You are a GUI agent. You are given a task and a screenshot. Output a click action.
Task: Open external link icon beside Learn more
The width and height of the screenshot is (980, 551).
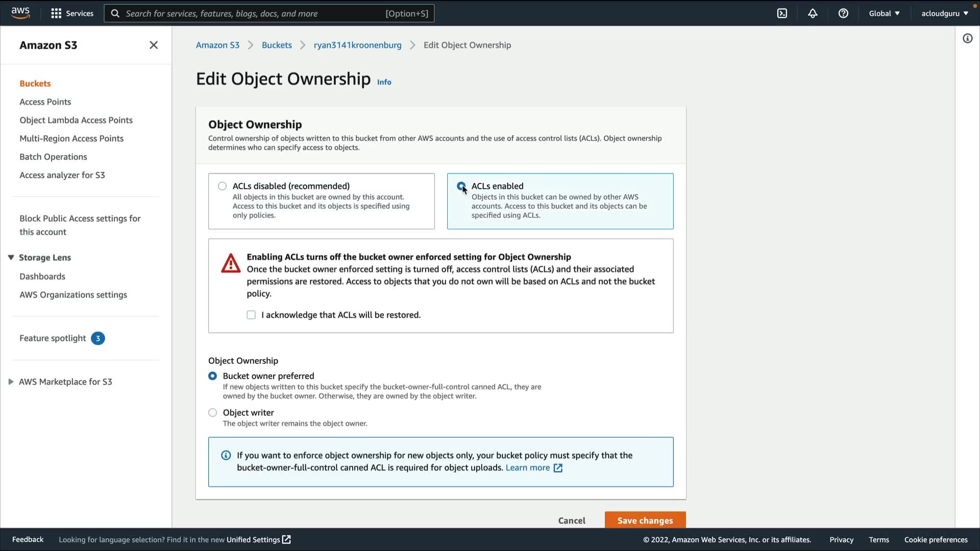pyautogui.click(x=558, y=468)
